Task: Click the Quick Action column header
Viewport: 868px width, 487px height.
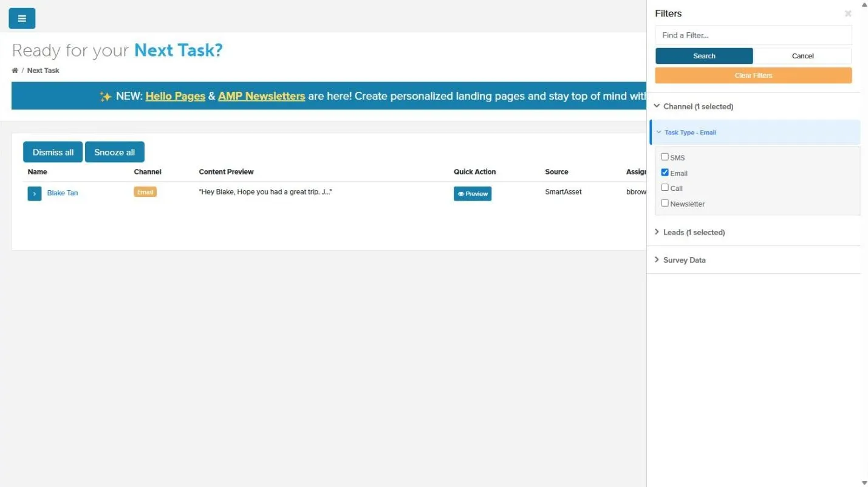Action: click(x=474, y=172)
